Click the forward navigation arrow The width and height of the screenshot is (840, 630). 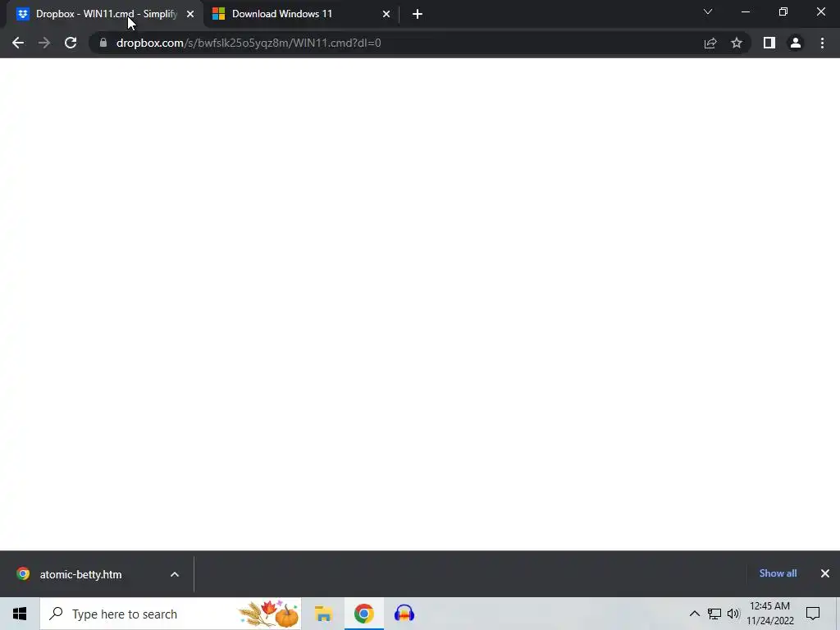pyautogui.click(x=44, y=43)
